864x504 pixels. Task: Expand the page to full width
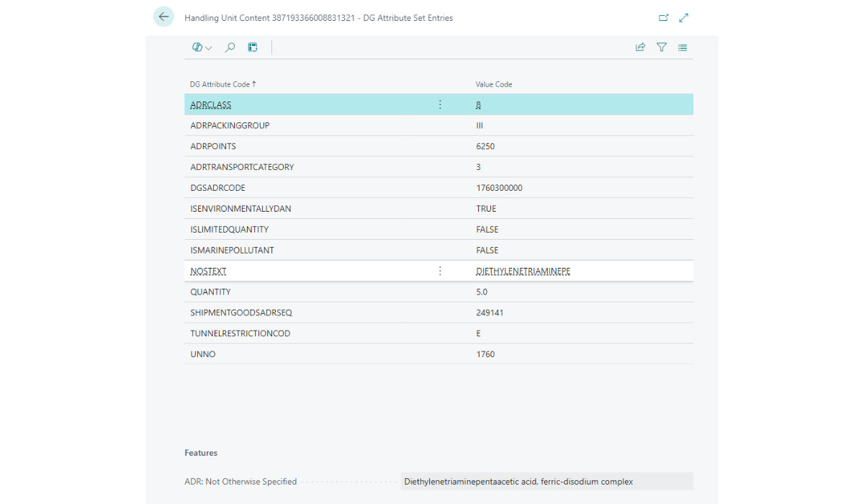click(x=684, y=18)
